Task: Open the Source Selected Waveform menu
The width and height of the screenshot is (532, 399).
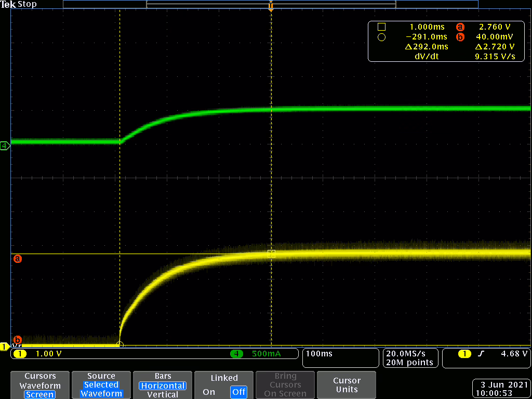Action: pos(101,385)
